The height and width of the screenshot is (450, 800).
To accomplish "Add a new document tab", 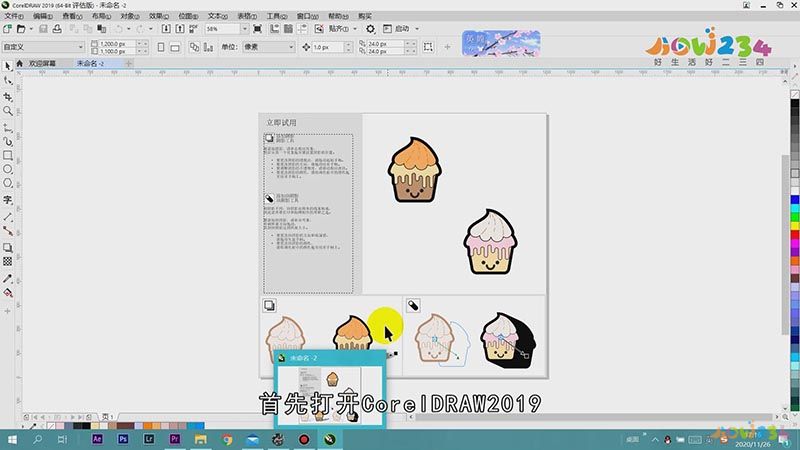I will 129,63.
